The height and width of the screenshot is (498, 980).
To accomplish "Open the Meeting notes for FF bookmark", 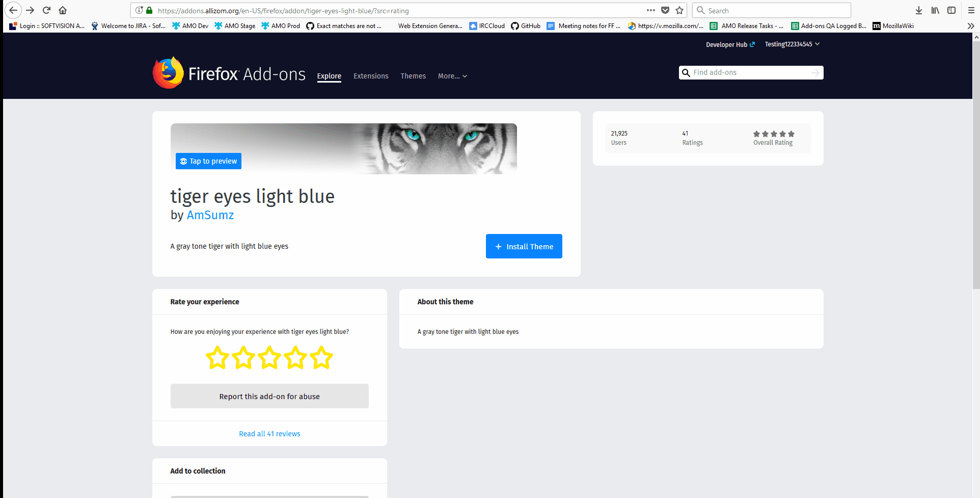I will (x=584, y=26).
